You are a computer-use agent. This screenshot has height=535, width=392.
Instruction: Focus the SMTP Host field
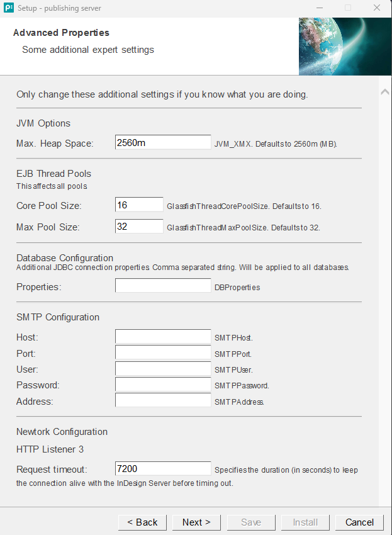163,337
